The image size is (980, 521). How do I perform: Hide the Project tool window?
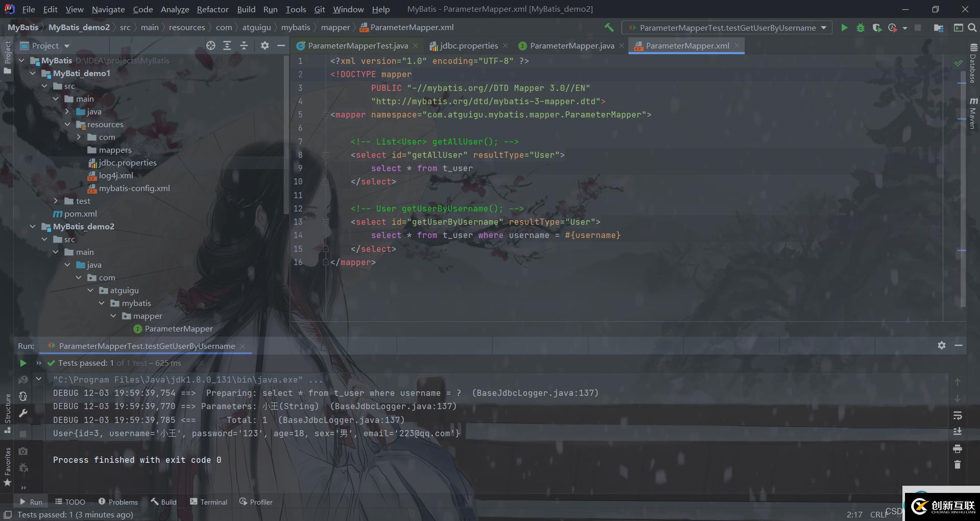click(x=281, y=45)
